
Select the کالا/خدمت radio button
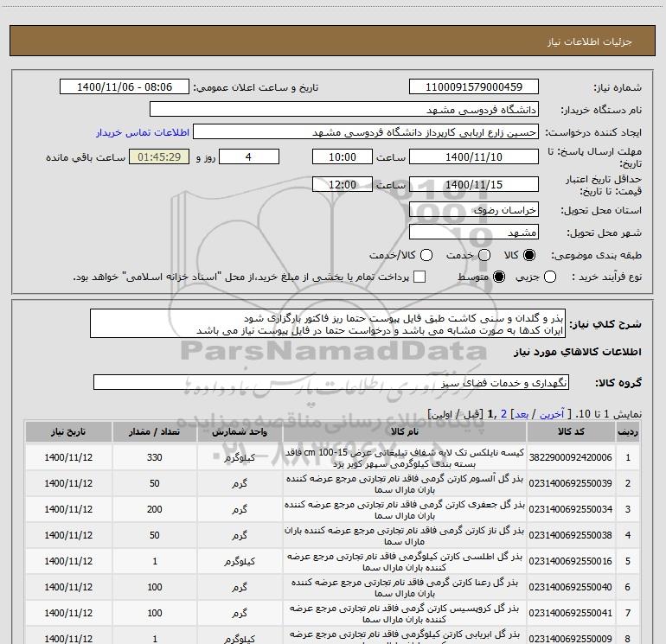tap(426, 255)
